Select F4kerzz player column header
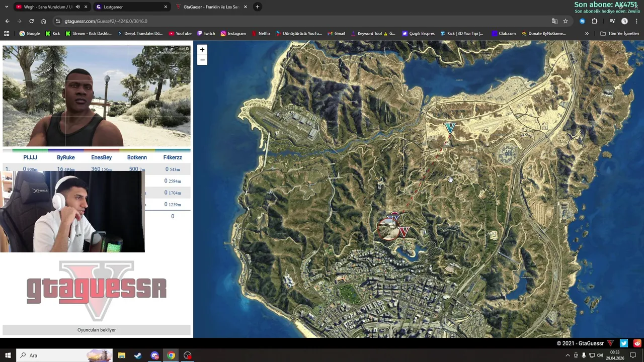Image resolution: width=644 pixels, height=362 pixels. click(173, 157)
